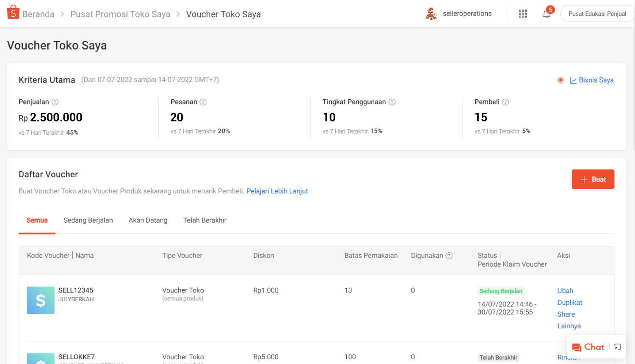Click help icon next to Penjualan

pos(55,102)
